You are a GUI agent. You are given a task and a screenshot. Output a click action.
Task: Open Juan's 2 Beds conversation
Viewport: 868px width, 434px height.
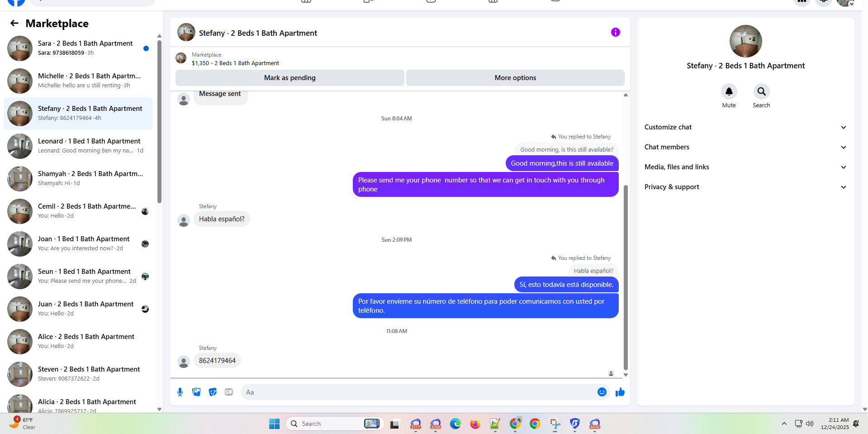tap(78, 309)
